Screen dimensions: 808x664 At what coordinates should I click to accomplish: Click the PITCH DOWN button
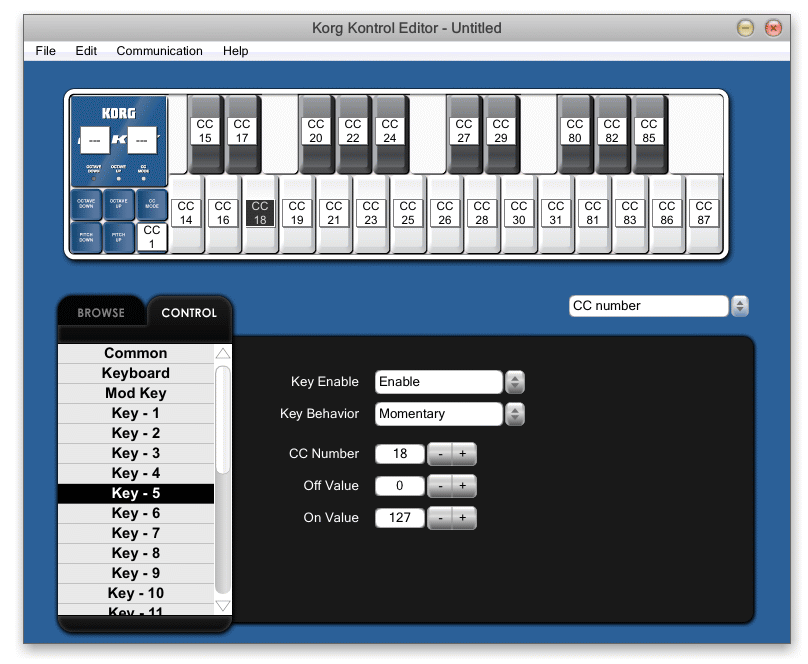(x=86, y=237)
